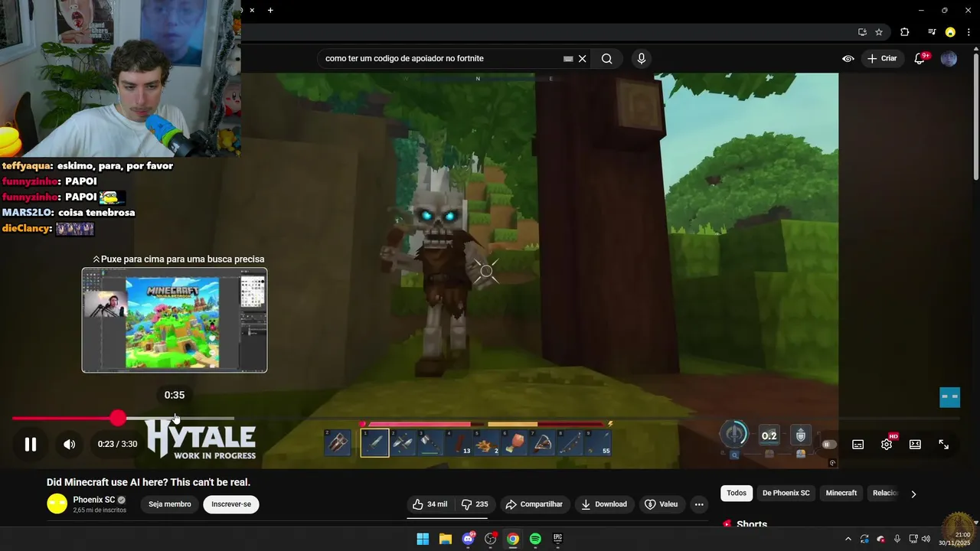Open system volume tray icon
Viewport: 980px width, 551px height.
[x=926, y=539]
